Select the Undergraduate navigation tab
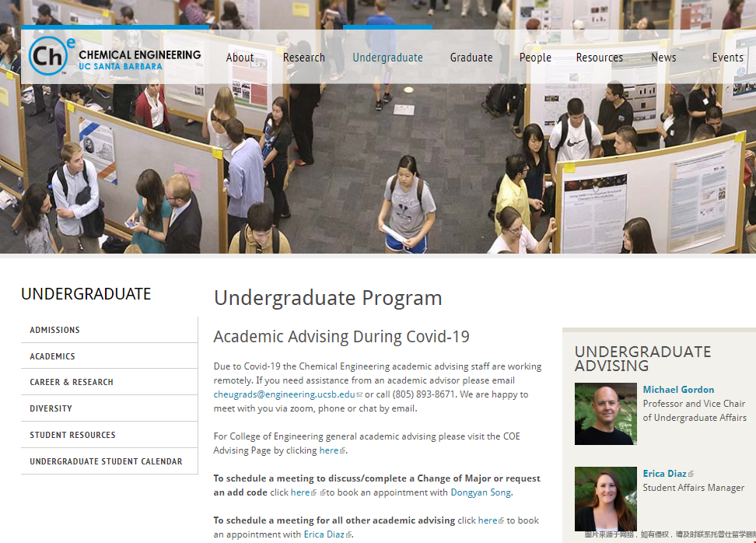756x543 pixels. click(x=387, y=58)
